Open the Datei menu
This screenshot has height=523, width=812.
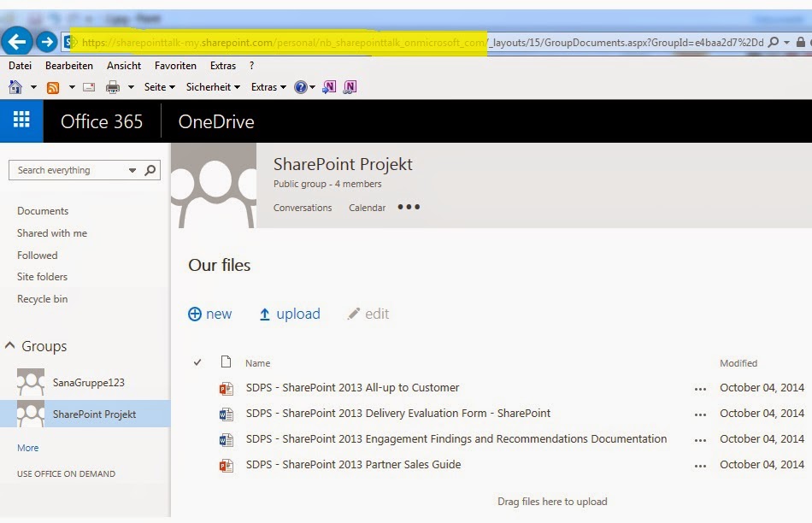pyautogui.click(x=20, y=65)
